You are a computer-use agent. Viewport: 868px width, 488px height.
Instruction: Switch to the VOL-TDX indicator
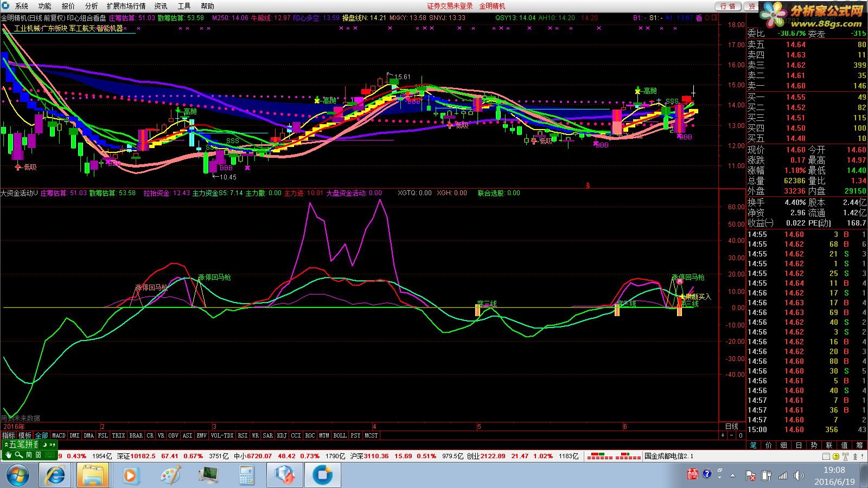click(x=222, y=435)
